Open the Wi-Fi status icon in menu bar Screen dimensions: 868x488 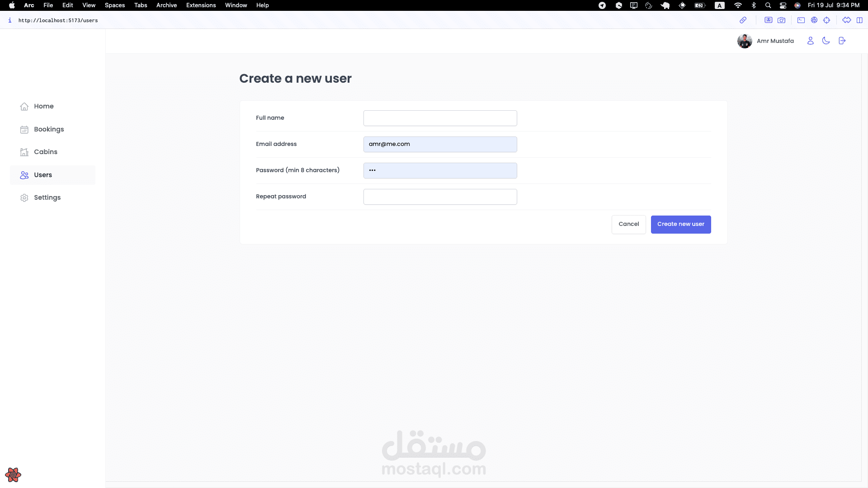click(x=738, y=5)
